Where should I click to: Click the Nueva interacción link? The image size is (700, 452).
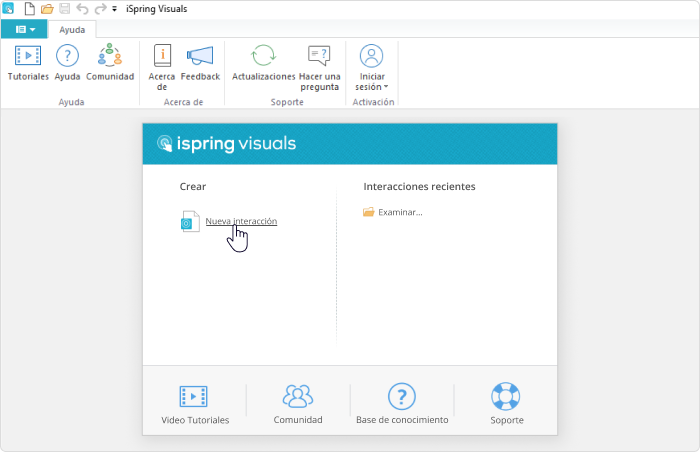241,221
